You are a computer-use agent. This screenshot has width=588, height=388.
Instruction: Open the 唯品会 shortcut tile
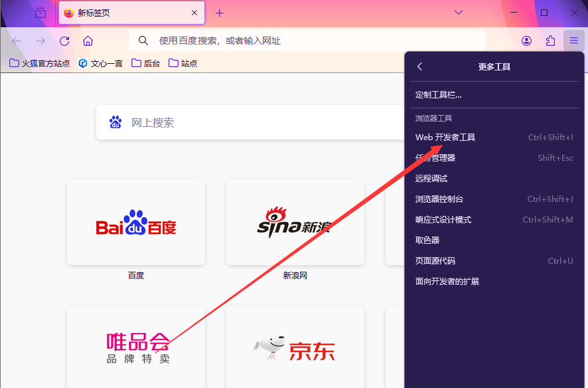point(136,347)
